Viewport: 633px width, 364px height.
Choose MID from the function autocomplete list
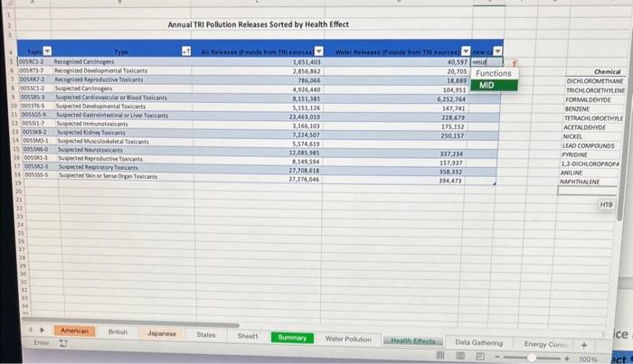(494, 85)
